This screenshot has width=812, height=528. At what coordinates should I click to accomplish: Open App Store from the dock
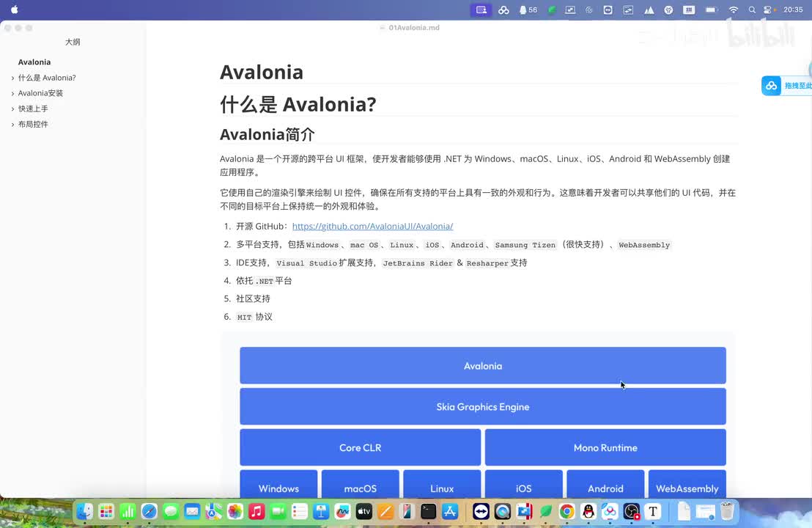coord(450,512)
